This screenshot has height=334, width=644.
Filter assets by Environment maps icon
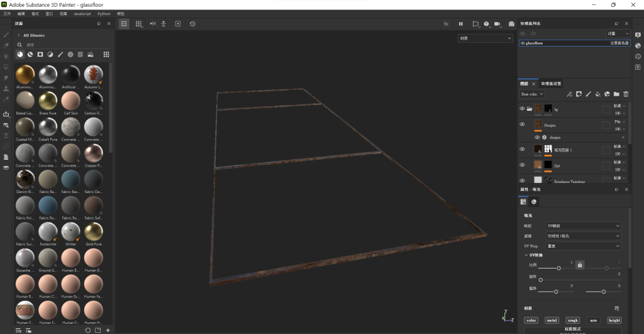tap(91, 54)
